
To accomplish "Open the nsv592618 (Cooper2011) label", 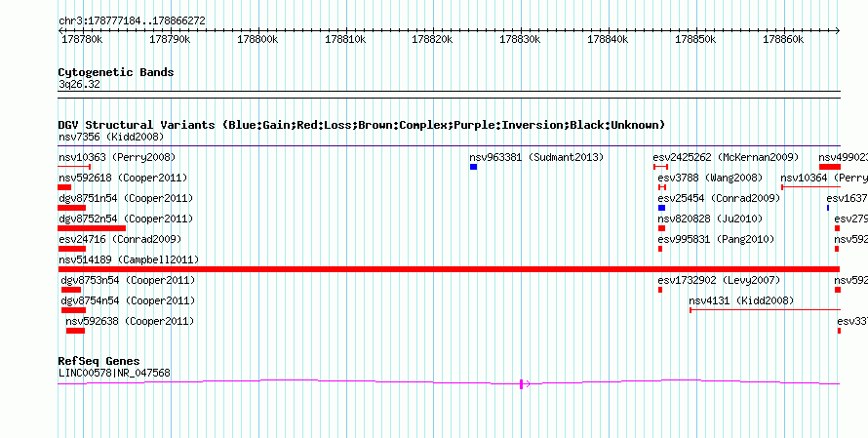I will coord(123,178).
